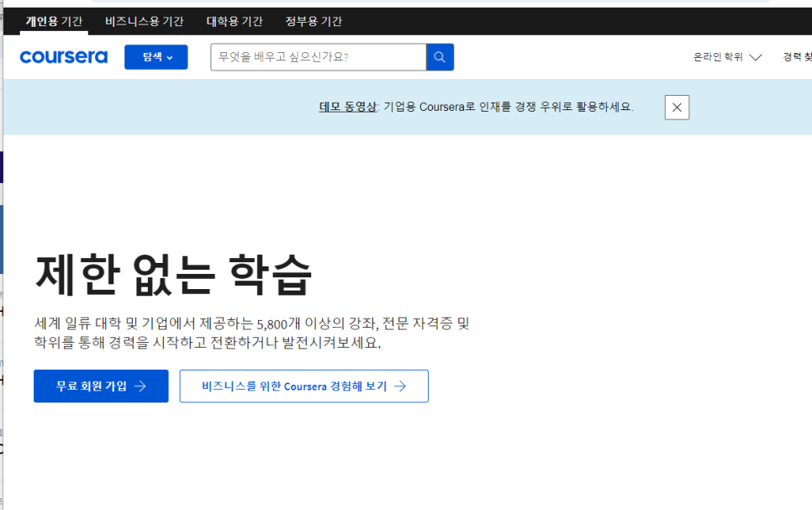The image size is (812, 510).
Task: Click the 제한 없는 학습 heading
Action: click(x=173, y=275)
